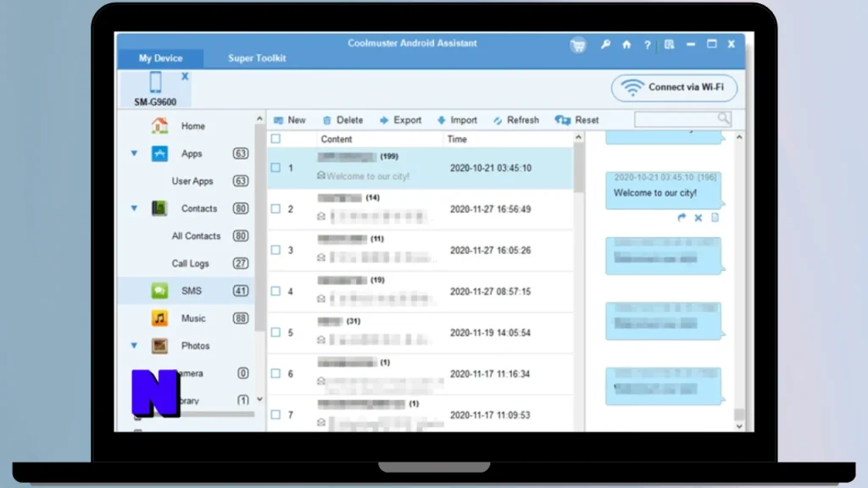Check the box for conversation row 3
Image resolution: width=868 pixels, height=488 pixels.
coord(275,250)
